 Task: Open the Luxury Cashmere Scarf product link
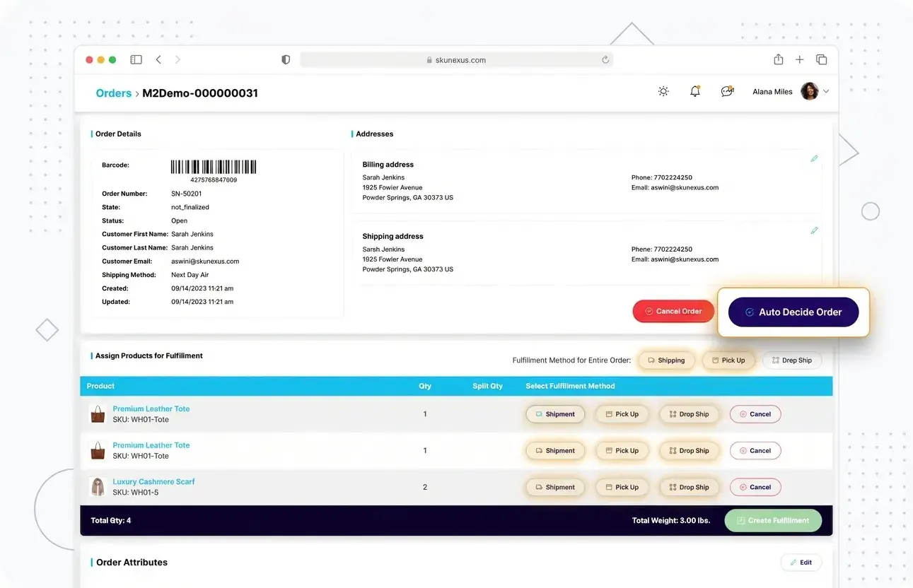pyautogui.click(x=153, y=481)
